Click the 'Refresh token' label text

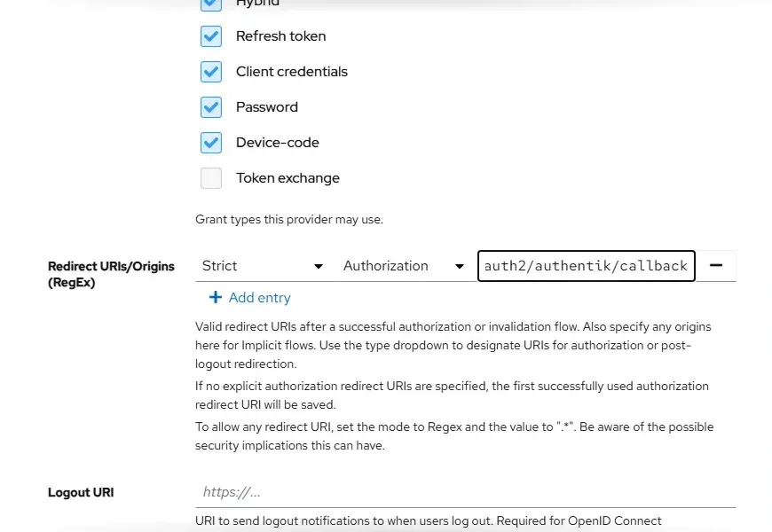coord(280,36)
